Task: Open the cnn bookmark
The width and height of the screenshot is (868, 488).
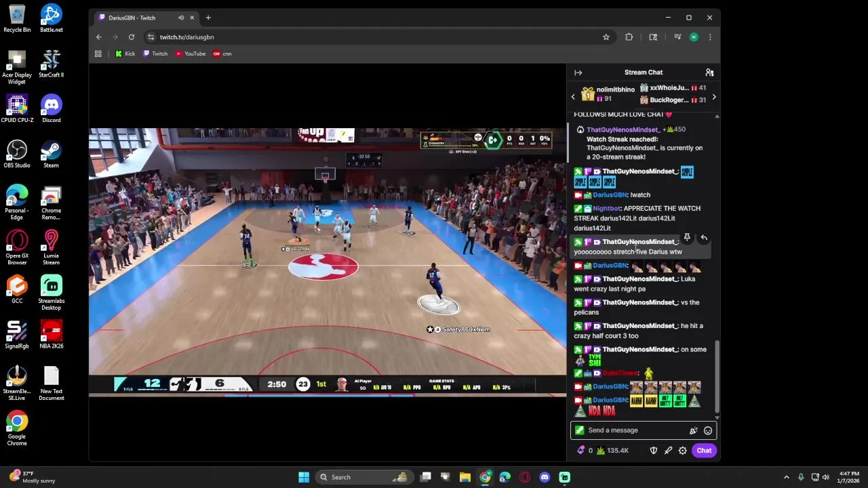Action: click(x=222, y=54)
